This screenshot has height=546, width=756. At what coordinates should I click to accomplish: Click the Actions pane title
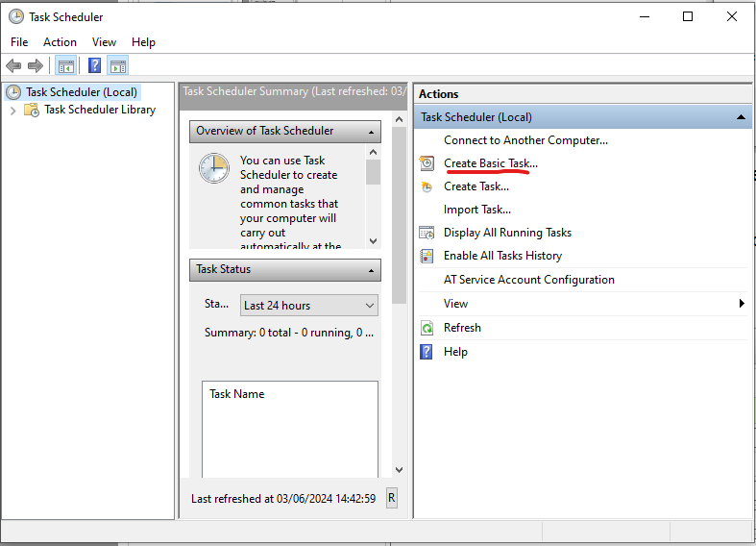click(438, 94)
